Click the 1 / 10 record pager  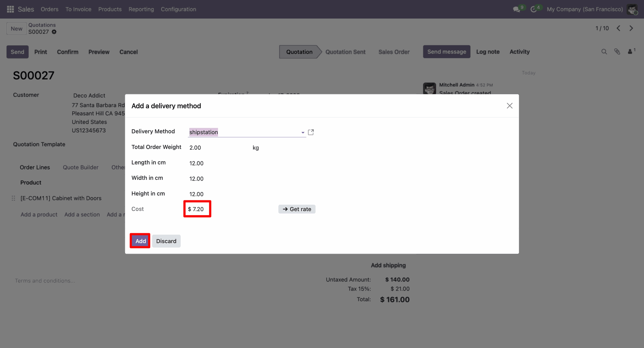(x=602, y=28)
